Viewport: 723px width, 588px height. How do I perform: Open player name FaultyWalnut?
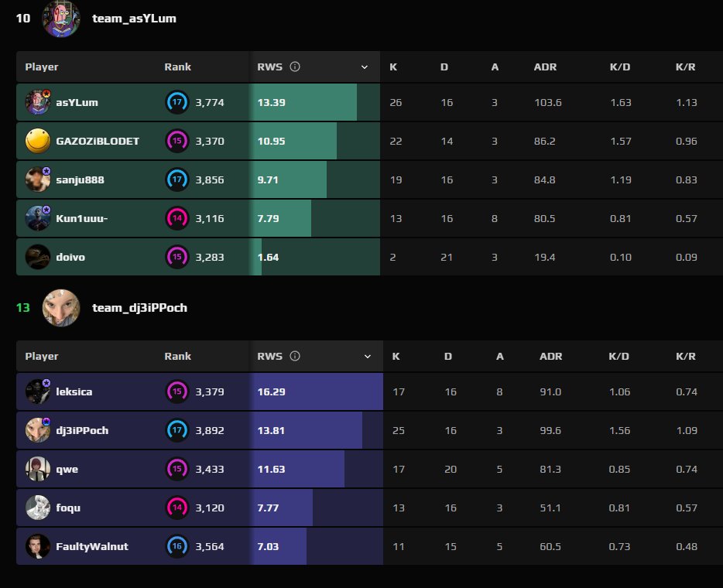coord(92,546)
